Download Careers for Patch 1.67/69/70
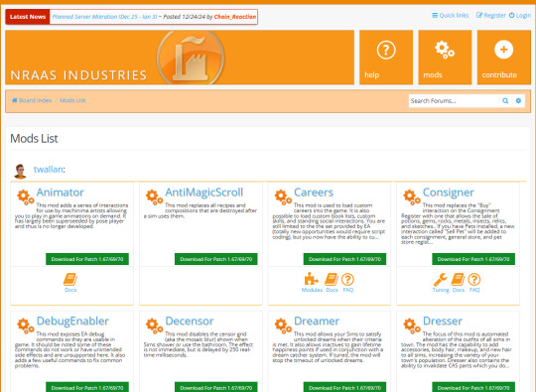Image resolution: width=536 pixels, height=392 pixels. click(344, 259)
